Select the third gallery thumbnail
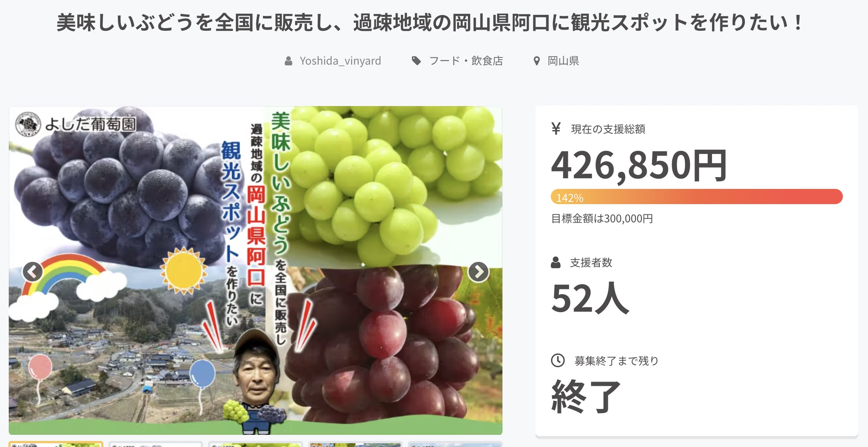Image resolution: width=868 pixels, height=447 pixels. tap(256, 444)
